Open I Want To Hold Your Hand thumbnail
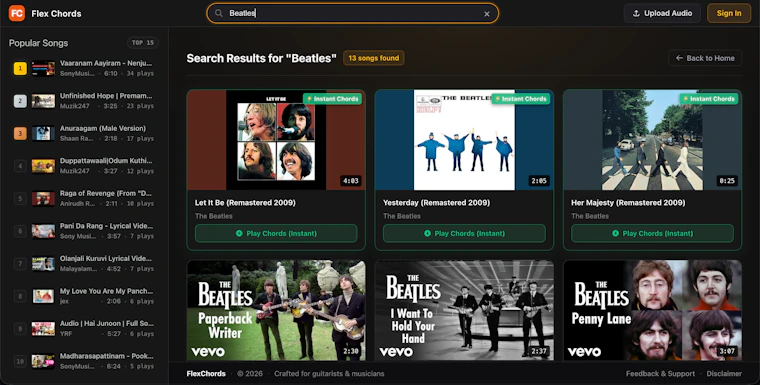 point(464,310)
